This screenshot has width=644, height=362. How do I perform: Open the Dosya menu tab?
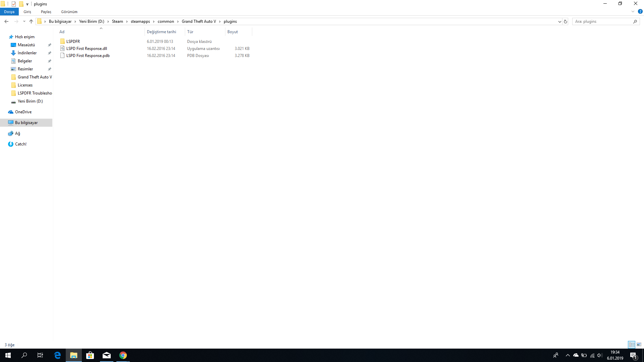9,12
